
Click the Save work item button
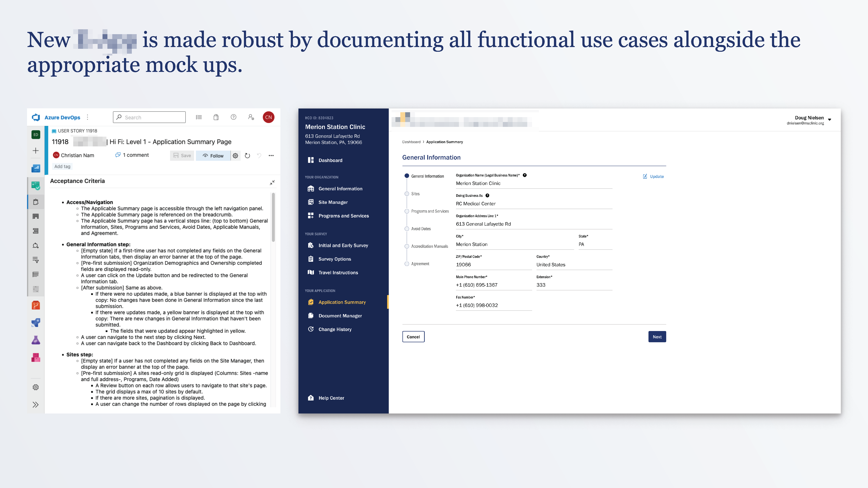tap(182, 156)
